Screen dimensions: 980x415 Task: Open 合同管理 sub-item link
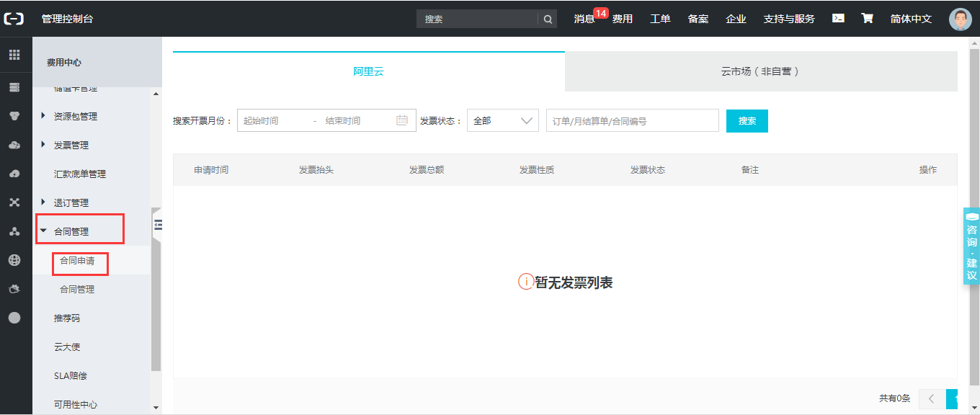(77, 290)
